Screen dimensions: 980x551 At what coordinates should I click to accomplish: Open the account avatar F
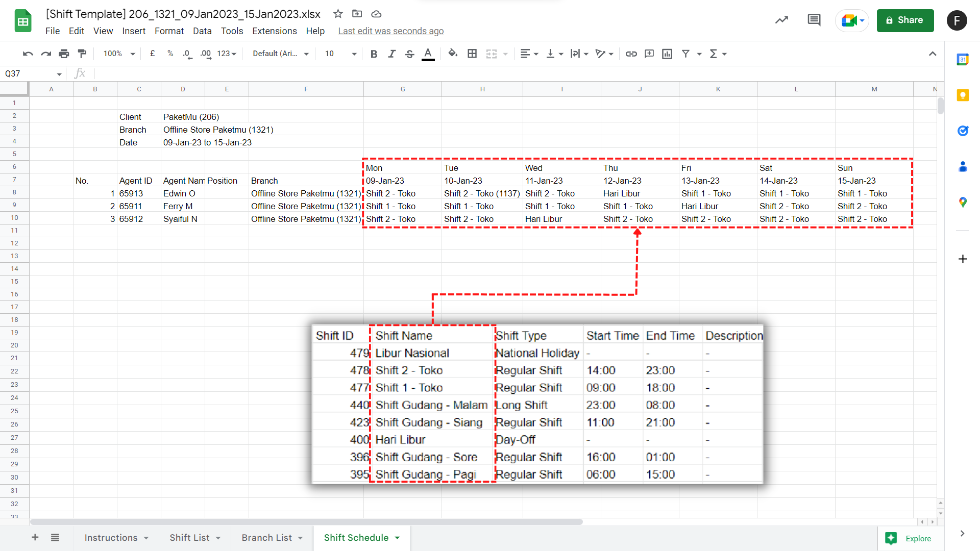click(957, 20)
